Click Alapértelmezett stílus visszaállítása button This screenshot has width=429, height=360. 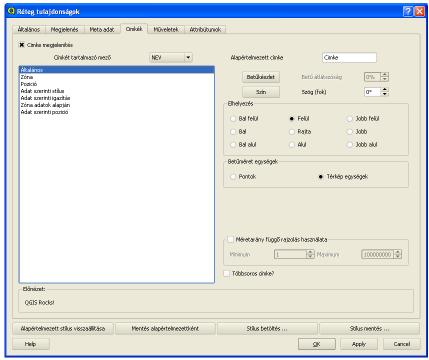[x=63, y=328]
